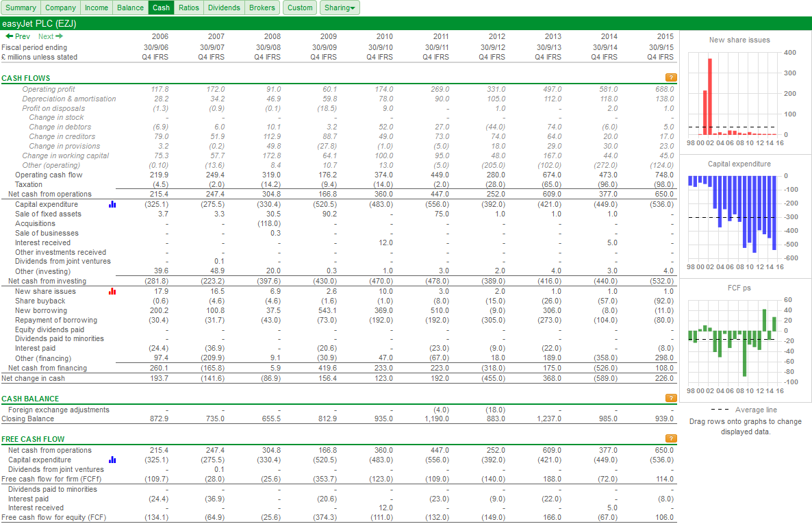Click the Next periods link
Viewport: 812px width, 524px height.
pyautogui.click(x=50, y=36)
